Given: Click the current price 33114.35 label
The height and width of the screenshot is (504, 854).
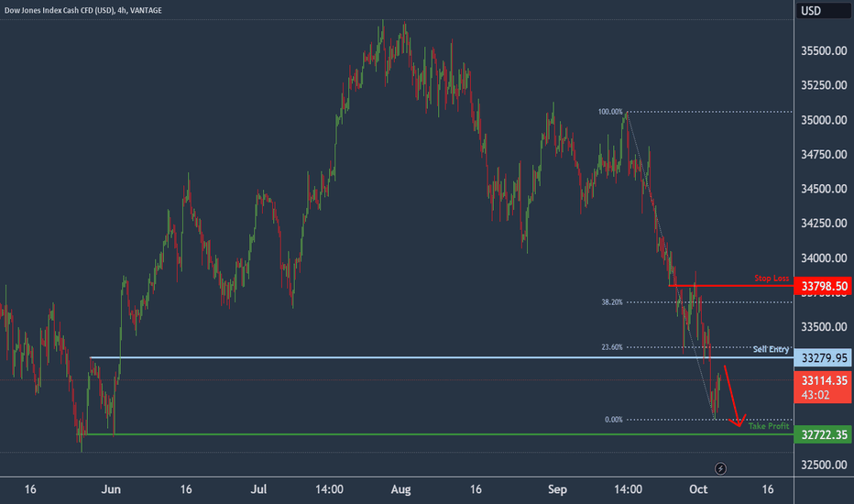Looking at the screenshot, I should coord(824,387).
